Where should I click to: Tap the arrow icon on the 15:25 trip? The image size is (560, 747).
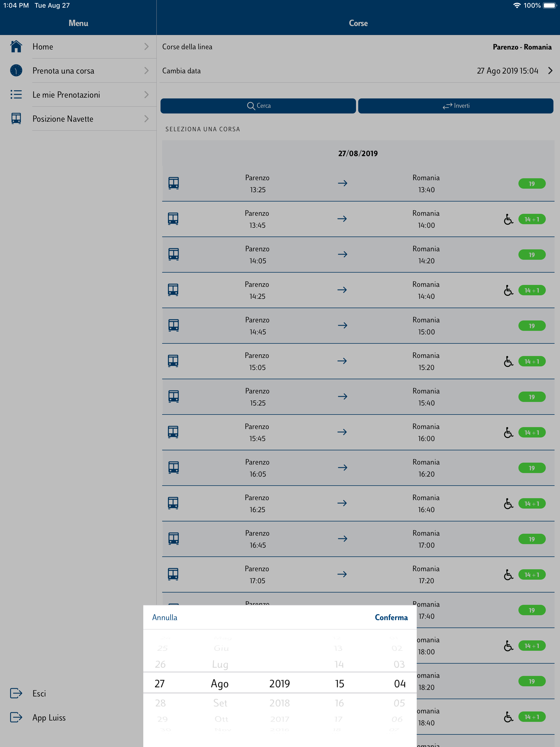coord(342,396)
